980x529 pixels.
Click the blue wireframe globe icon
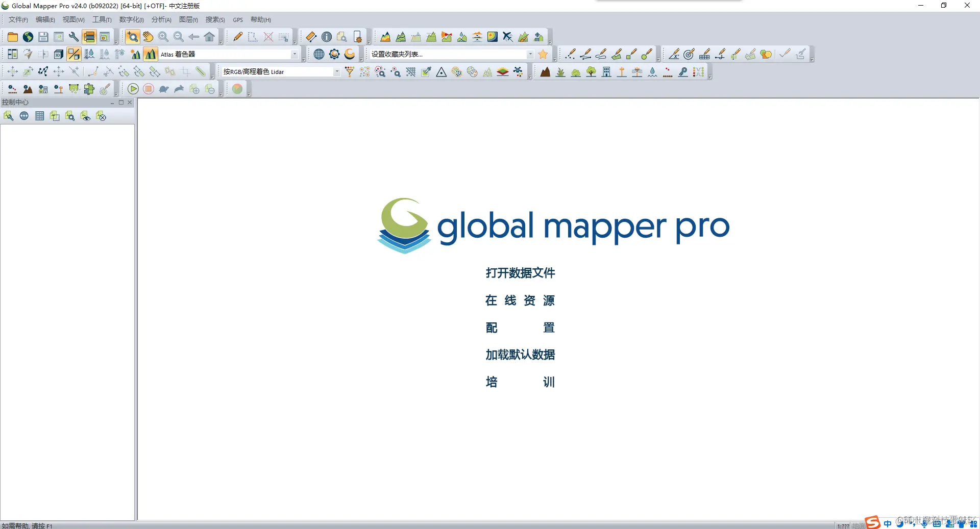pyautogui.click(x=319, y=54)
